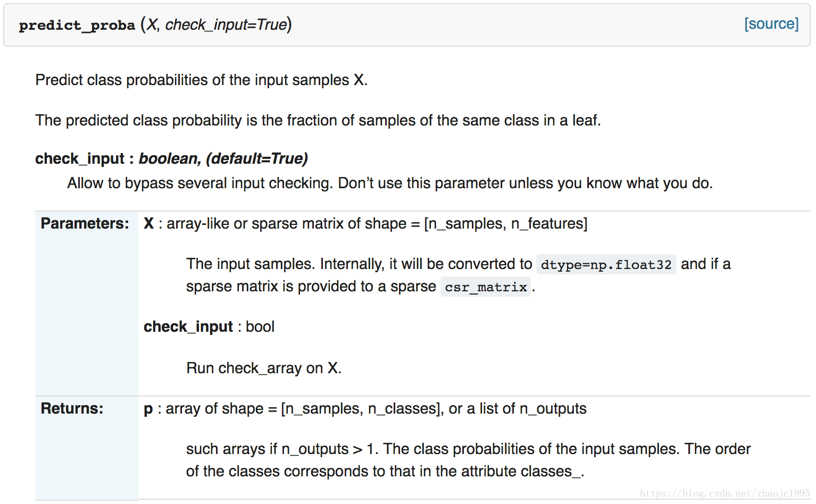Click the 'Run check_array on X.' text

coord(264,368)
